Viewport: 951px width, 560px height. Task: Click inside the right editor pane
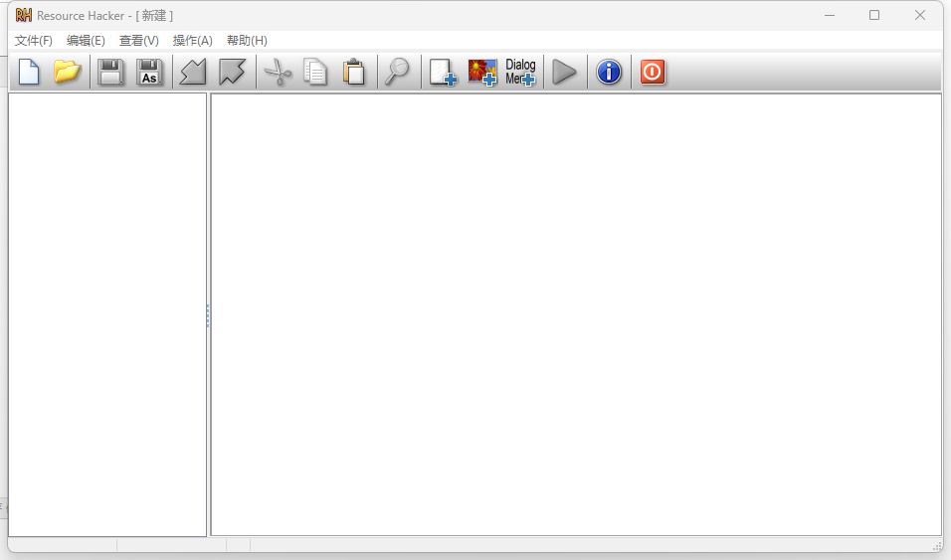(576, 314)
